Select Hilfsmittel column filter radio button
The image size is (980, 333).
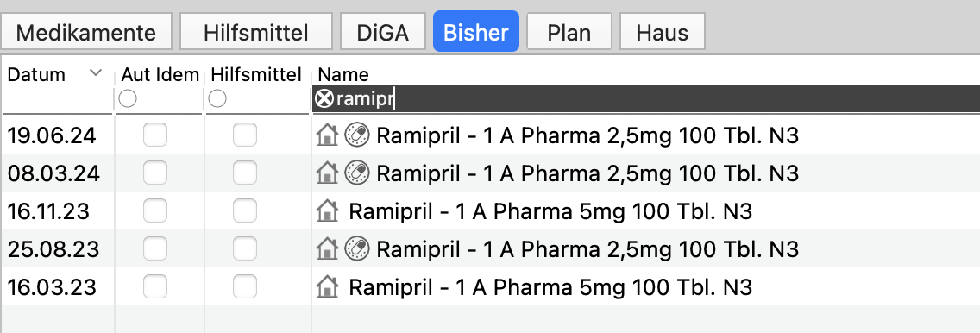pos(217,98)
